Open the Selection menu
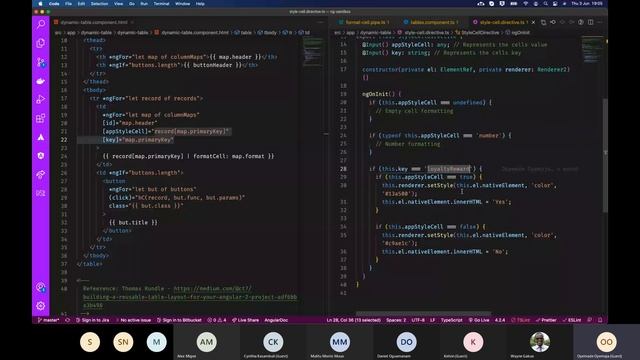 99,4
